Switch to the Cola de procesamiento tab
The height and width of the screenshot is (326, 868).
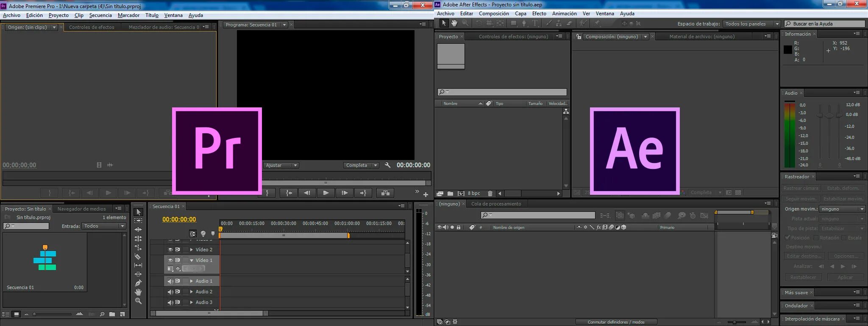click(496, 204)
